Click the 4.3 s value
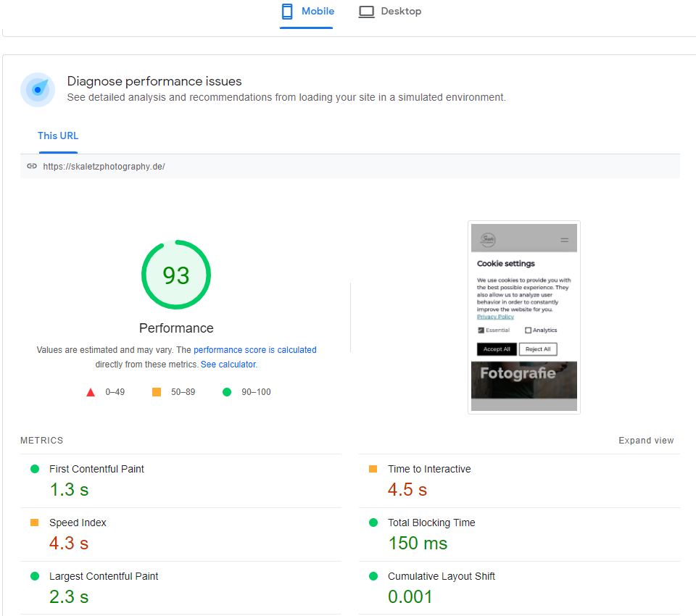This screenshot has height=616, width=696. 70,544
